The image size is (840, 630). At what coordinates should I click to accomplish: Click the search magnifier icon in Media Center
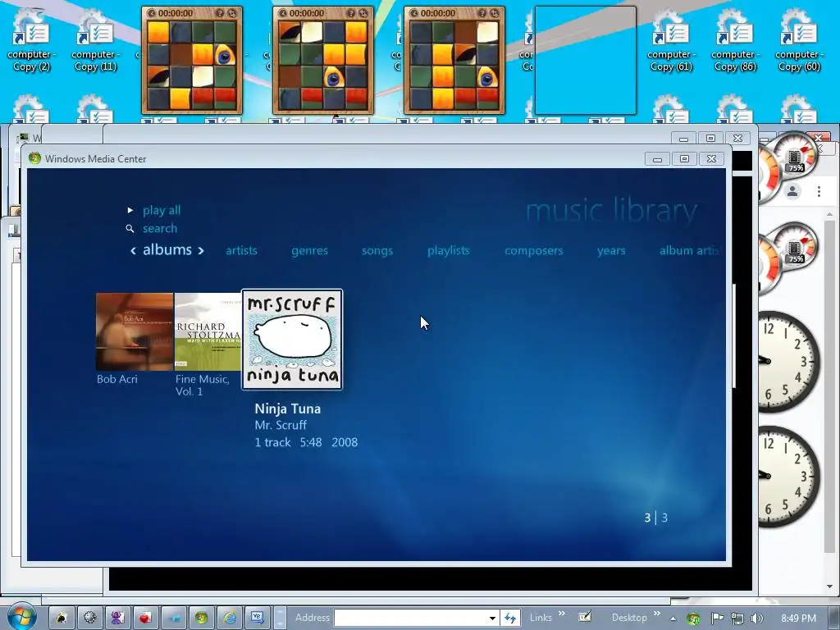(130, 229)
